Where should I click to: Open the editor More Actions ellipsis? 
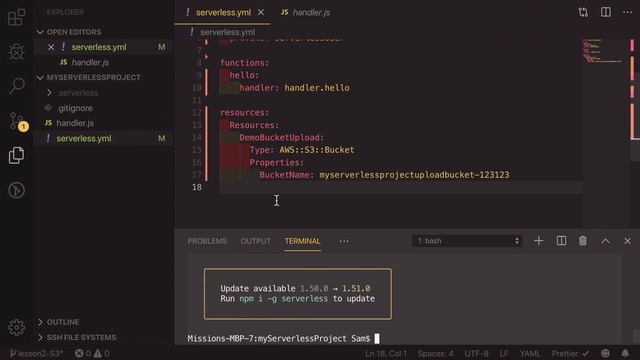point(627,12)
